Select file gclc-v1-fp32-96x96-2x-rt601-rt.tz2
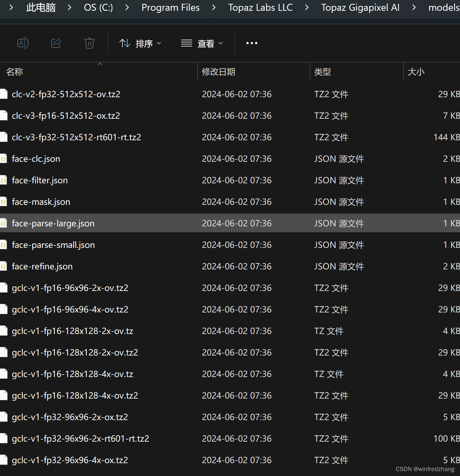This screenshot has height=476, width=460. tap(230, 439)
